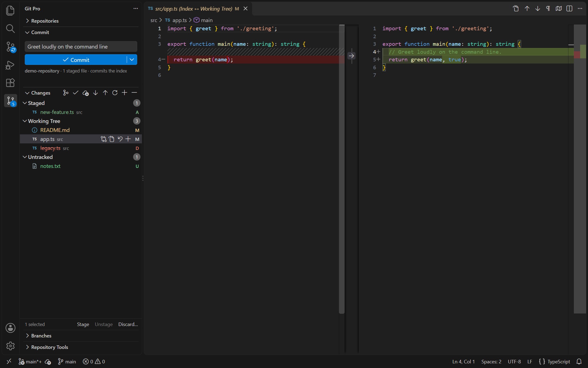Click the checkmark icon in Changes toolbar
This screenshot has height=368, width=588.
[76, 93]
